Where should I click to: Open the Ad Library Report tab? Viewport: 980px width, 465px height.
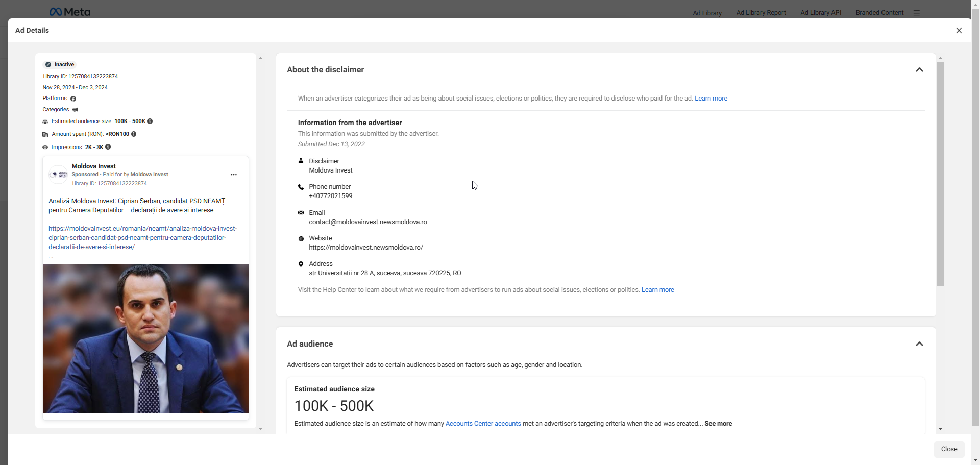761,13
